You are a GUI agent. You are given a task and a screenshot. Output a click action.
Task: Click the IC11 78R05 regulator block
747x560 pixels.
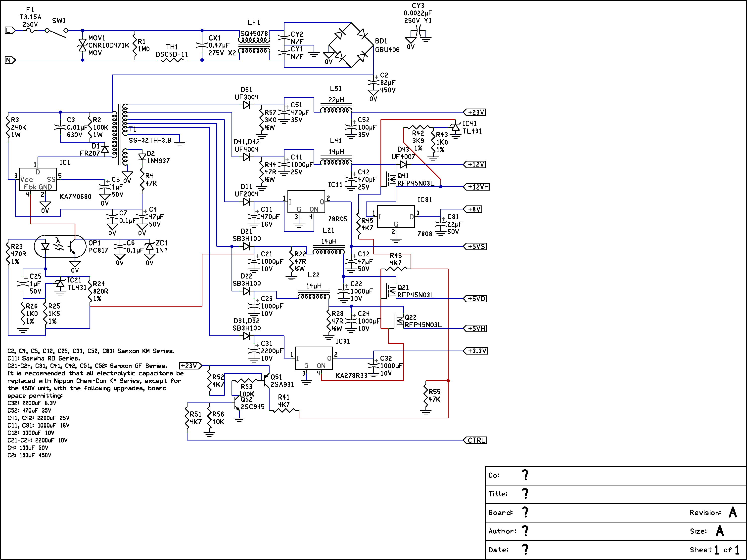[306, 202]
